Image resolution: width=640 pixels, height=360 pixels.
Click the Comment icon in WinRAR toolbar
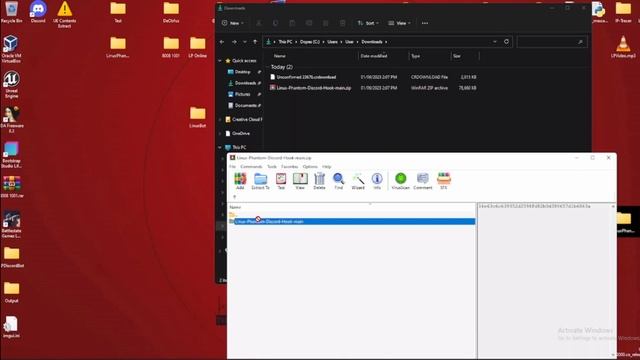pos(422,181)
